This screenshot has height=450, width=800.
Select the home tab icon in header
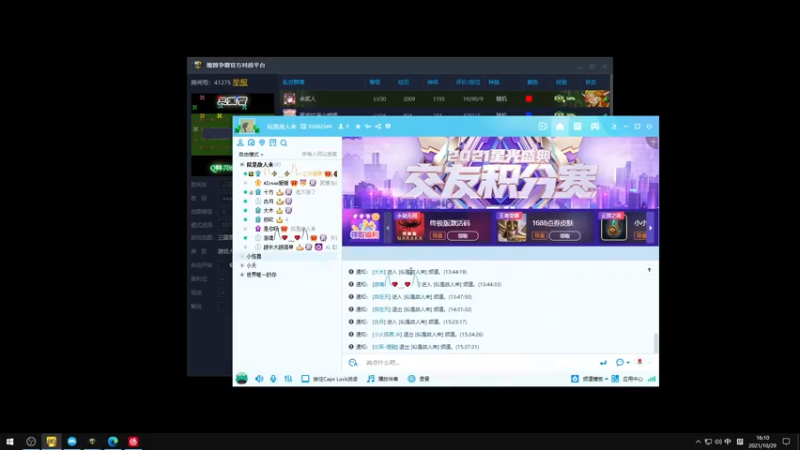(560, 127)
